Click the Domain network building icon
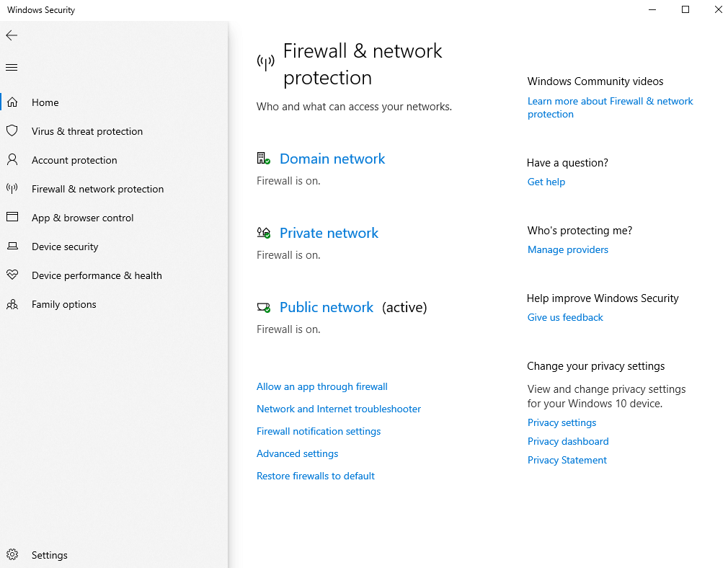This screenshot has height=568, width=728. [x=264, y=158]
